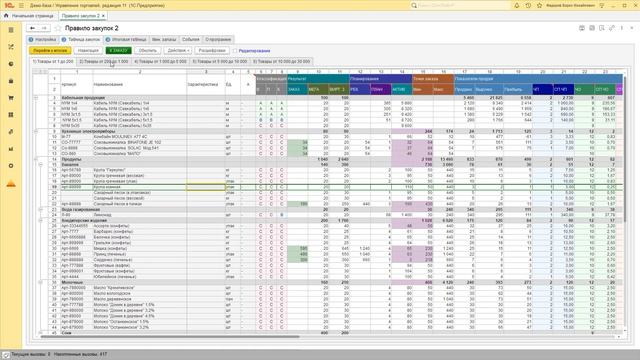Open sidebar sections menu icon
This screenshot has height=360, width=640.
[11, 30]
